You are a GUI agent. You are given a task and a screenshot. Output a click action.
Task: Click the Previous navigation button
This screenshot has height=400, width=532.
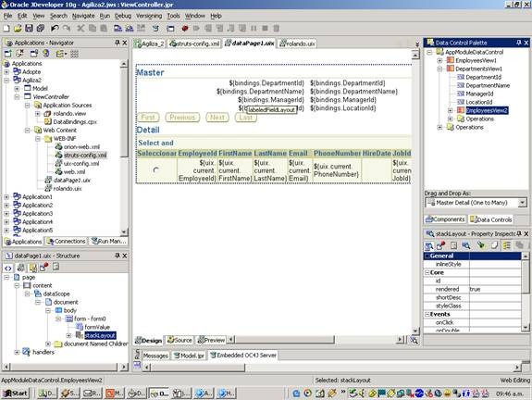pyautogui.click(x=182, y=118)
